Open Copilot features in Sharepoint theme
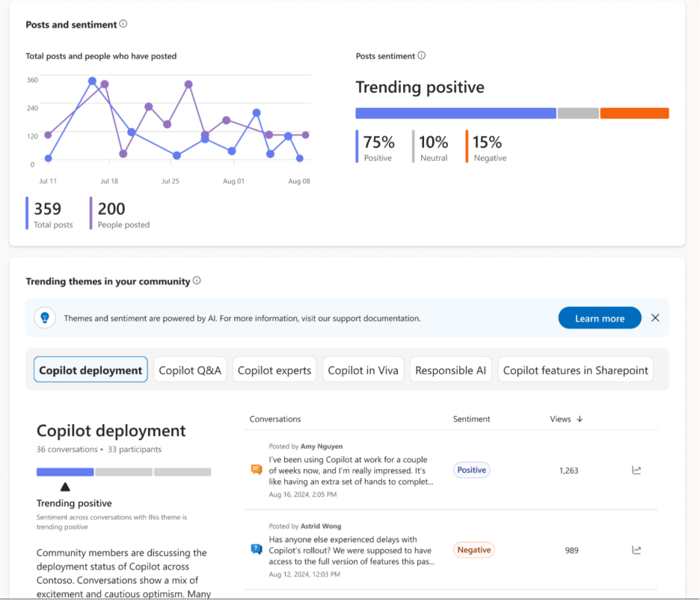The height and width of the screenshot is (600, 700). tap(575, 370)
